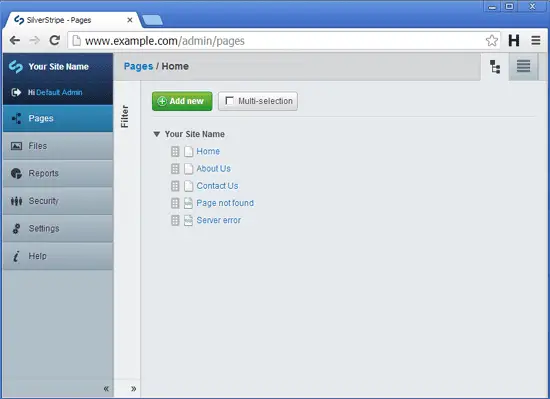Image resolution: width=550 pixels, height=399 pixels.
Task: Click the drag handle for About Us
Action: click(175, 169)
